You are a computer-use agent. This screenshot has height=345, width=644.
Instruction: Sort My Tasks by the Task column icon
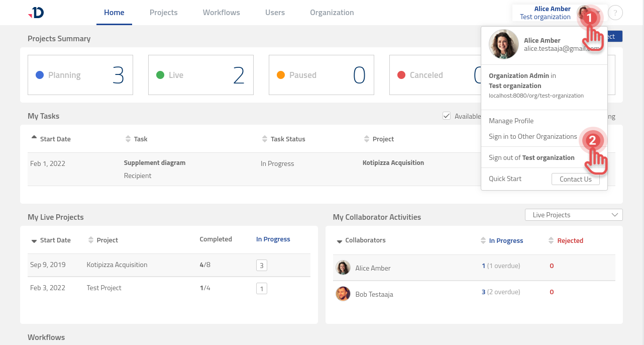(129, 139)
